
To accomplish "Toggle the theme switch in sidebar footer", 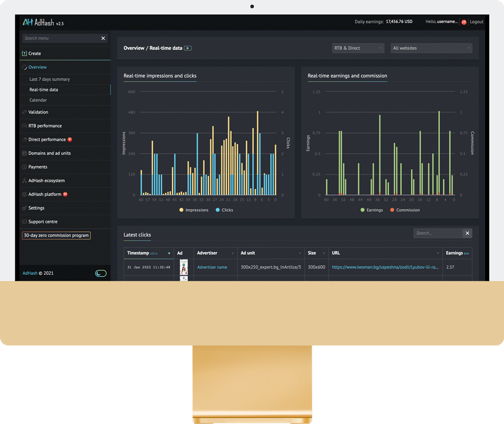I will [x=101, y=273].
